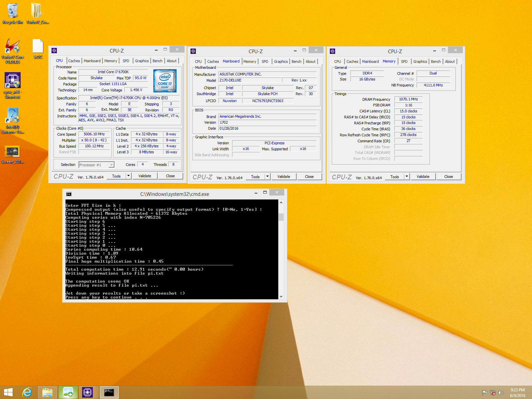Image resolution: width=532 pixels, height=399 pixels.
Task: Click the DRAM Frequency value 1070.1 MHz
Action: 408,99
